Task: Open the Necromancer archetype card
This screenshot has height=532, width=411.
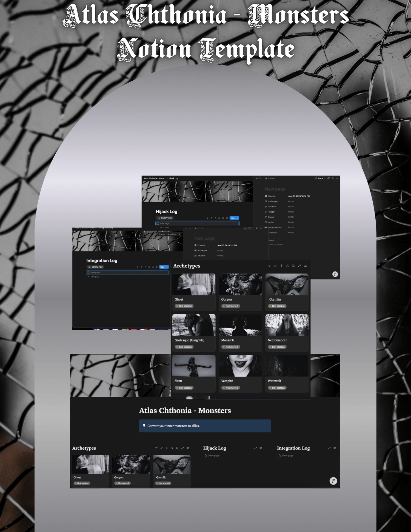Action: pyautogui.click(x=287, y=333)
